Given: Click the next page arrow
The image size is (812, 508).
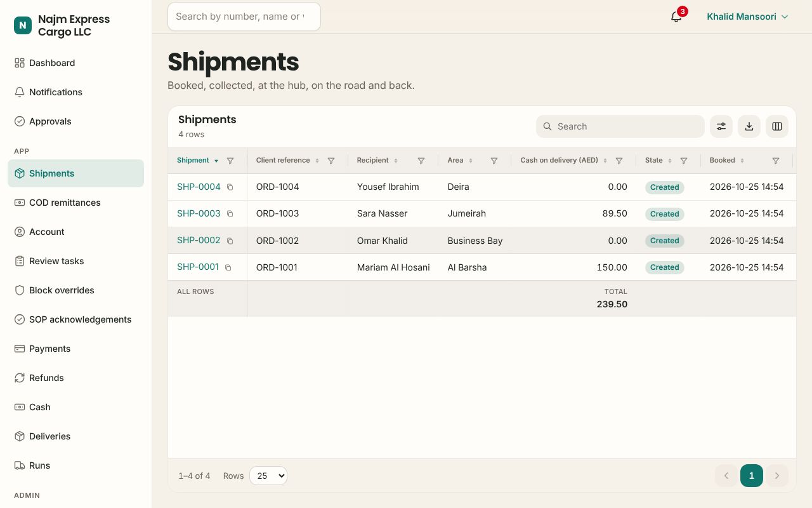Looking at the screenshot, I should (x=777, y=476).
